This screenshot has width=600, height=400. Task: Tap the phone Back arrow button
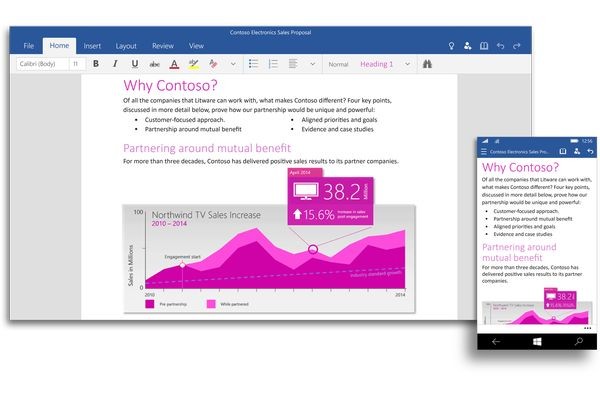coord(496,341)
